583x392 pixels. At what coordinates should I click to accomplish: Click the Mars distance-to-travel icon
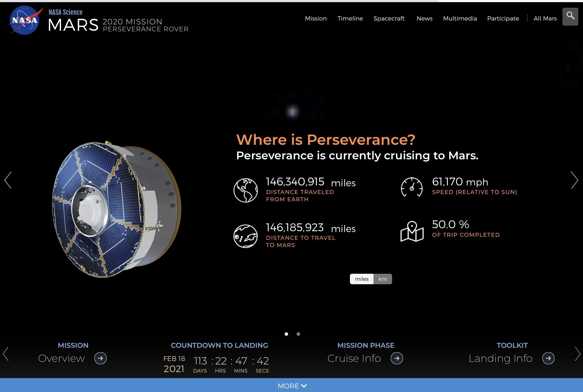245,236
